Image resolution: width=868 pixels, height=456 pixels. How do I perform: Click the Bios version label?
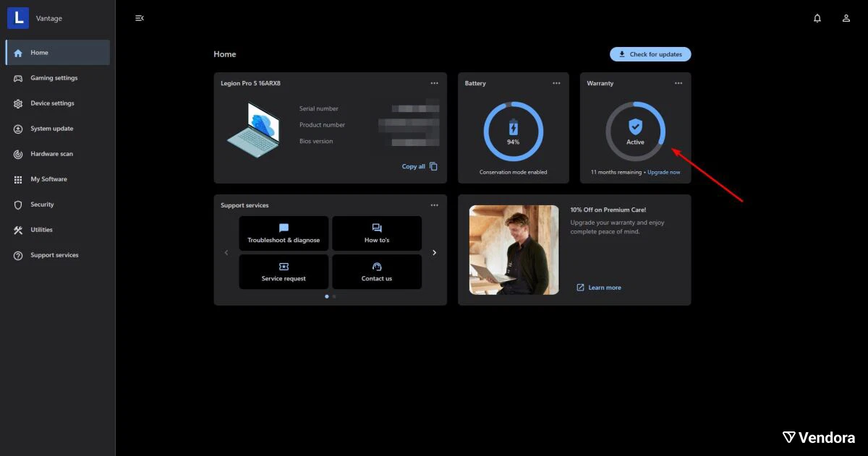pos(316,141)
